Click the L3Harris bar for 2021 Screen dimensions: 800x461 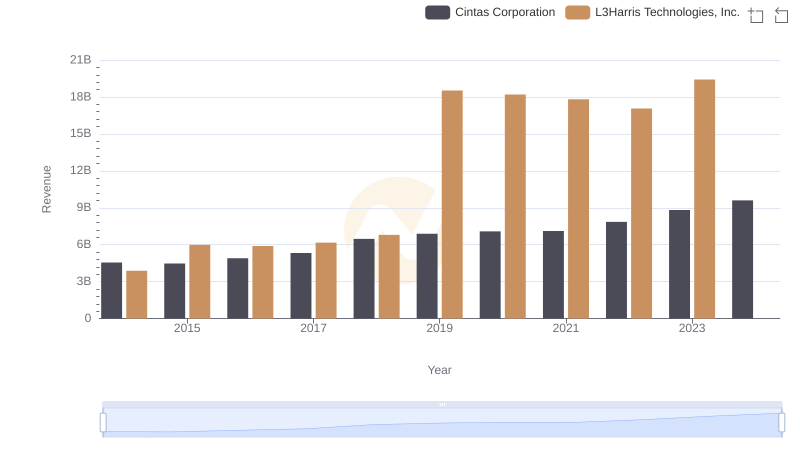tap(579, 209)
